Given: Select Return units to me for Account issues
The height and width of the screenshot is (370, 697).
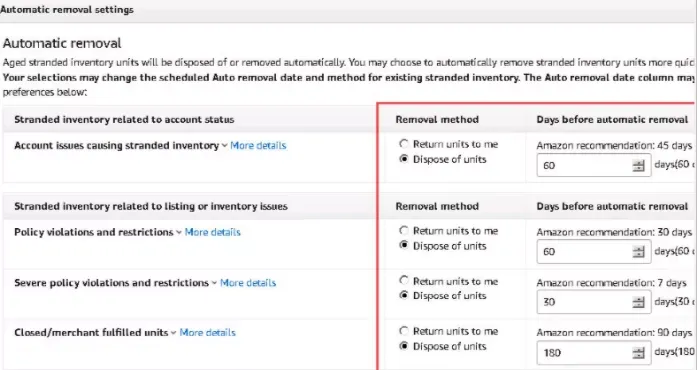Looking at the screenshot, I should tap(404, 144).
